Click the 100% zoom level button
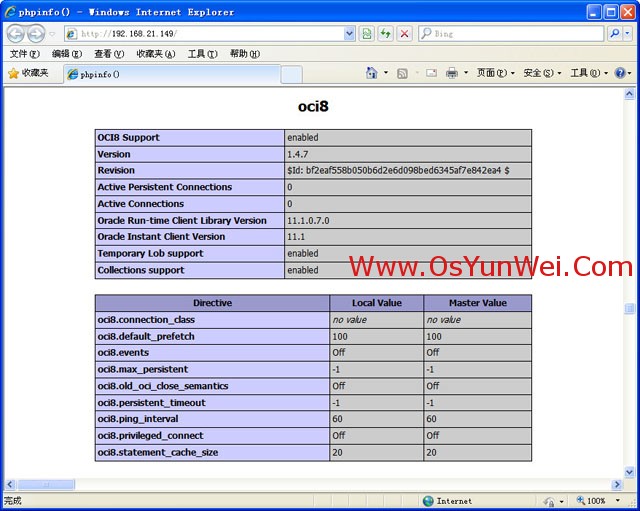 pos(591,501)
